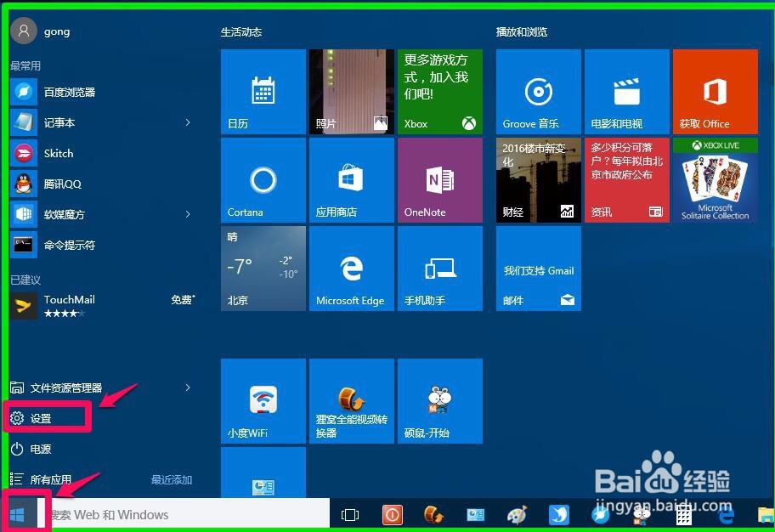Expand the 软媒魔方 jump list arrow
Image resolution: width=775 pixels, height=532 pixels.
pos(187,214)
